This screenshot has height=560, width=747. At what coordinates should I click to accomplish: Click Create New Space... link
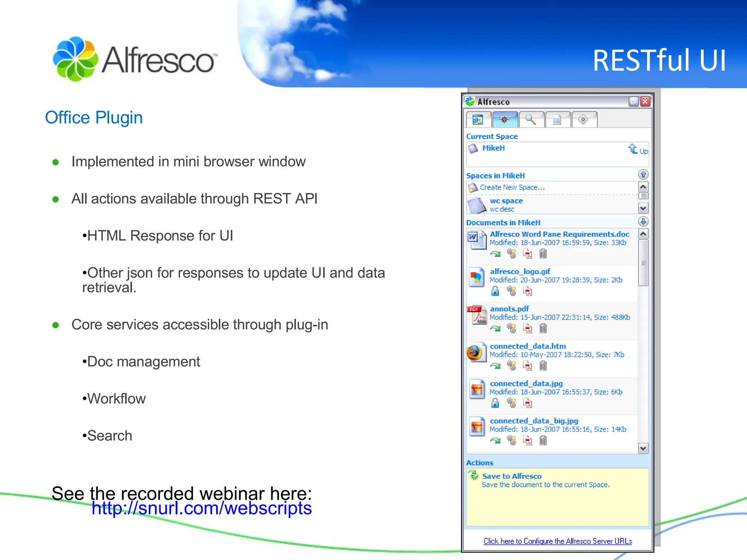[512, 187]
